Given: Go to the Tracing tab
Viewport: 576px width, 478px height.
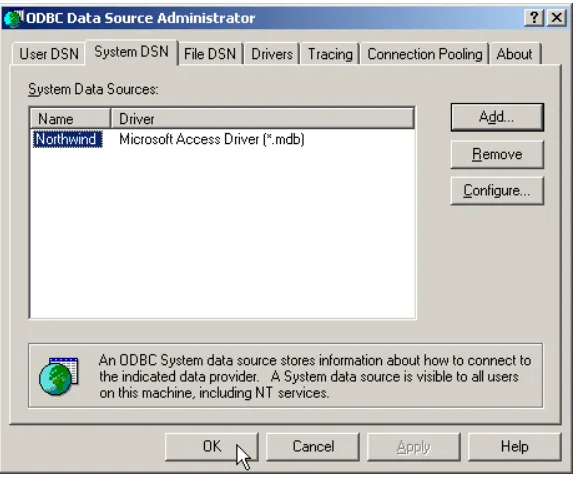Looking at the screenshot, I should pos(330,54).
